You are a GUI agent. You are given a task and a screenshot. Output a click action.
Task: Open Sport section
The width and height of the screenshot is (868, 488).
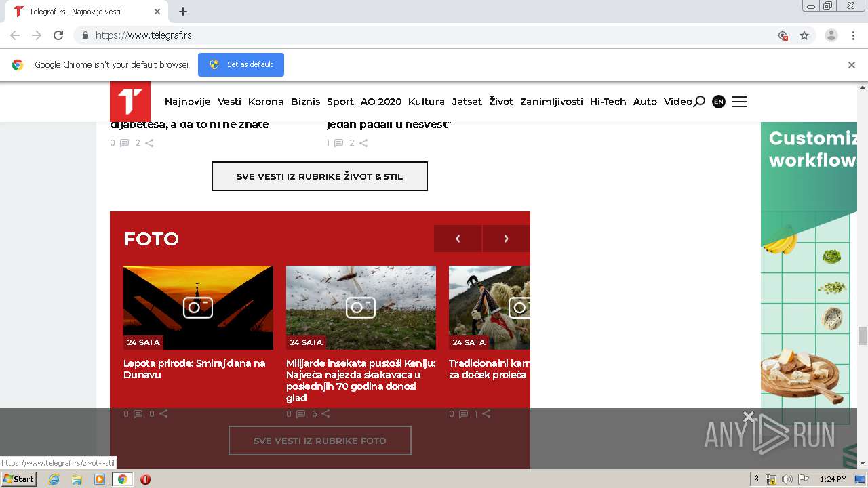[340, 102]
